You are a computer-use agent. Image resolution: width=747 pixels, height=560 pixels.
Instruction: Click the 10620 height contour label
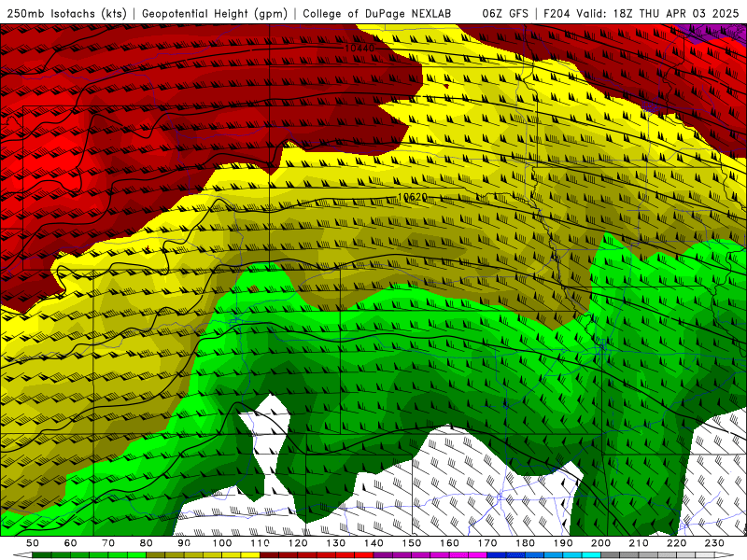click(x=412, y=197)
